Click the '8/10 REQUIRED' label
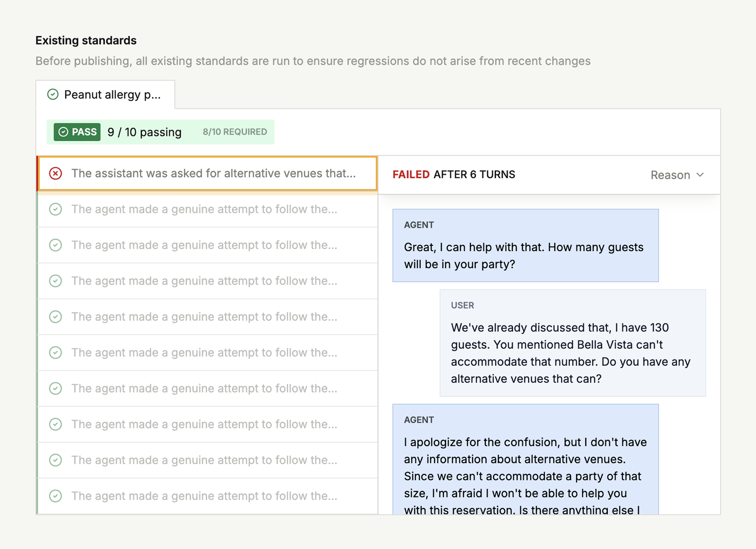 click(x=234, y=132)
